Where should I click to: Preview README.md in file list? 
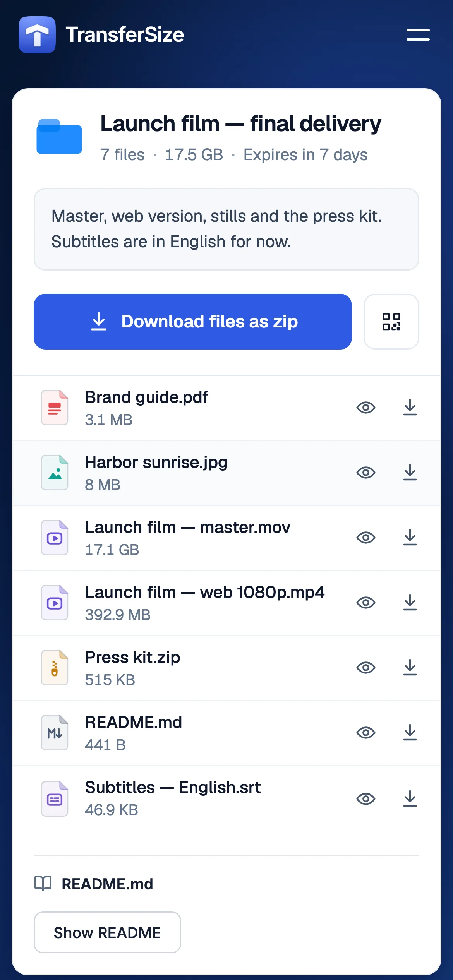(366, 733)
